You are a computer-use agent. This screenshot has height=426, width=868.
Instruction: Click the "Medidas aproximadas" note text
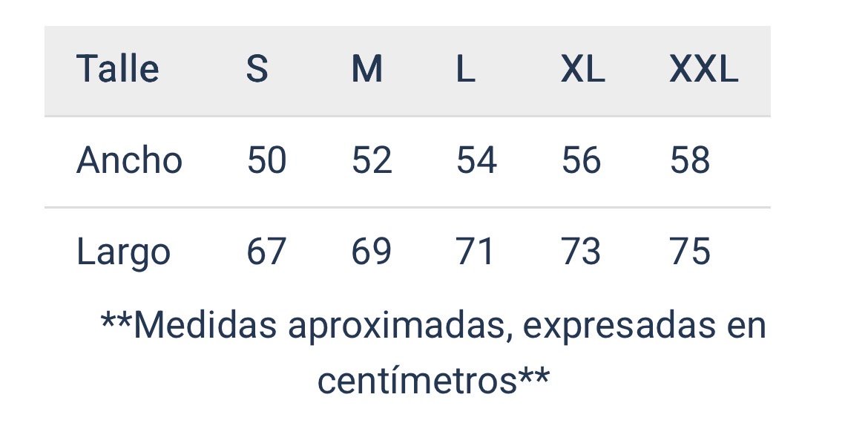(x=433, y=325)
